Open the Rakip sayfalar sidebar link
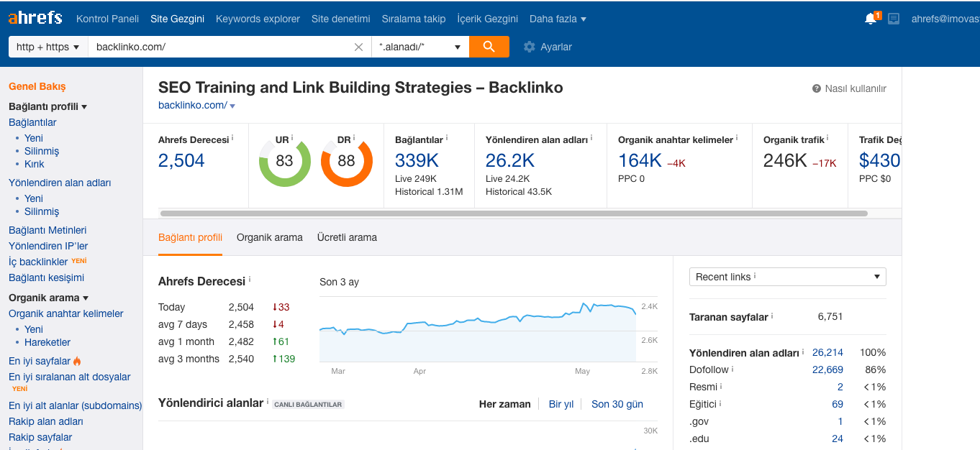 pyautogui.click(x=40, y=437)
